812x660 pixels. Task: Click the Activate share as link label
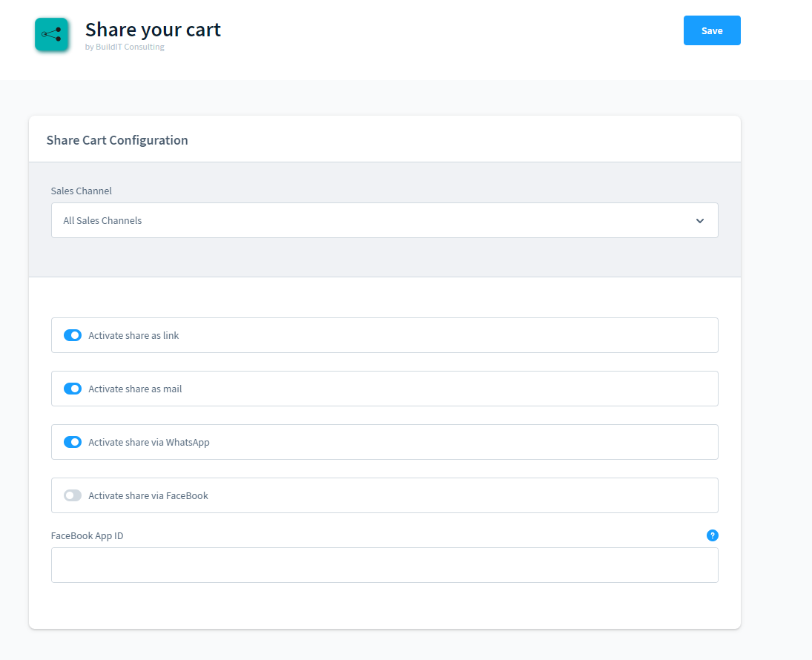pos(133,335)
